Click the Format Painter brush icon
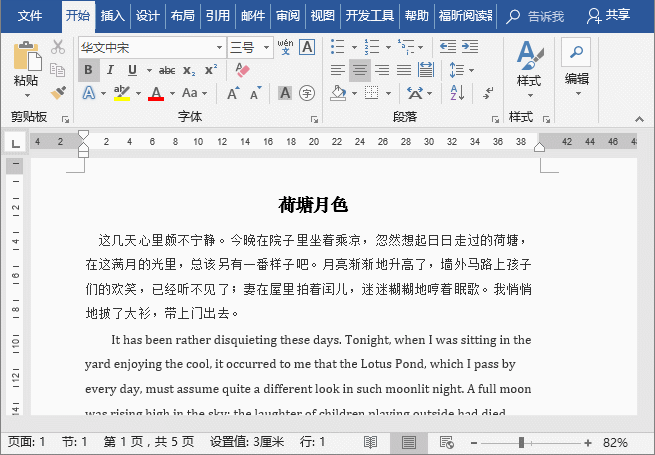 58,93
